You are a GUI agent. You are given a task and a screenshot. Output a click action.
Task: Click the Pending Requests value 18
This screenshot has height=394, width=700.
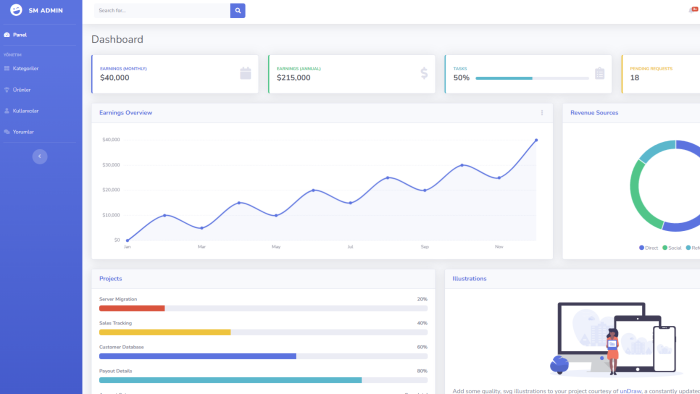click(x=634, y=78)
